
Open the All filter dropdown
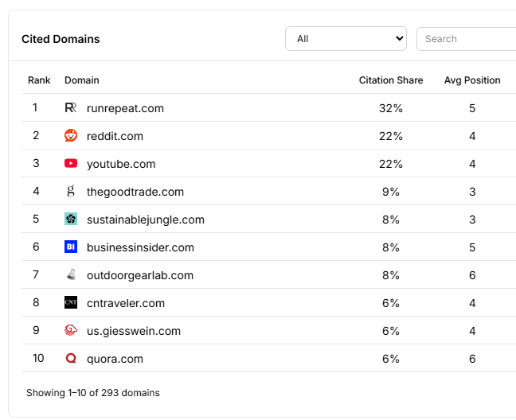pyautogui.click(x=346, y=39)
